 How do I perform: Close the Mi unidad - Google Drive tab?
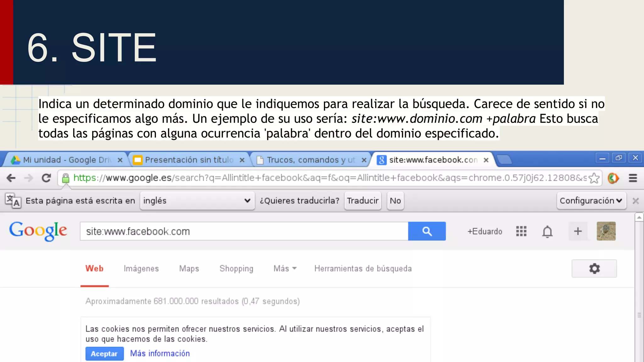pyautogui.click(x=120, y=160)
